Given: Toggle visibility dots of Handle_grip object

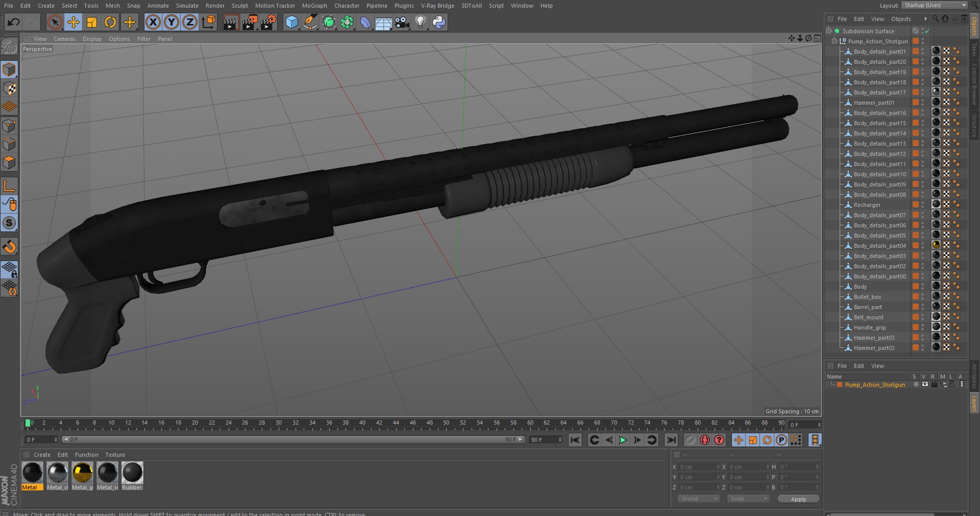Looking at the screenshot, I should point(922,327).
